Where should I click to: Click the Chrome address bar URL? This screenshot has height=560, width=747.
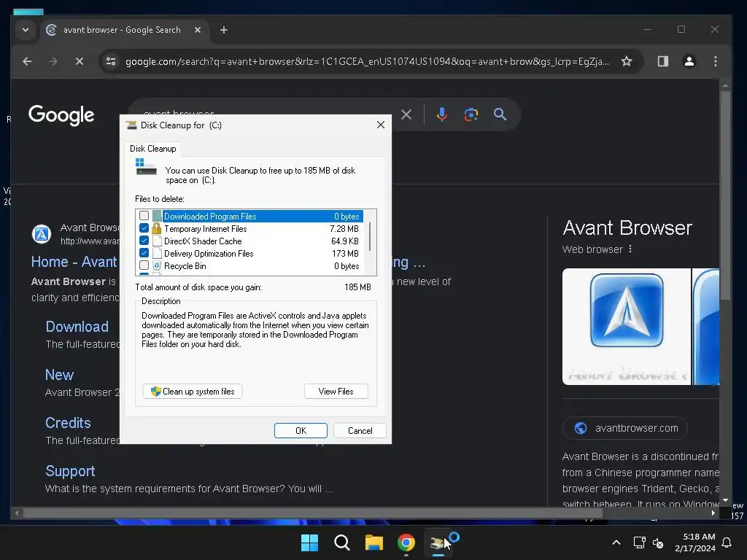click(x=367, y=61)
